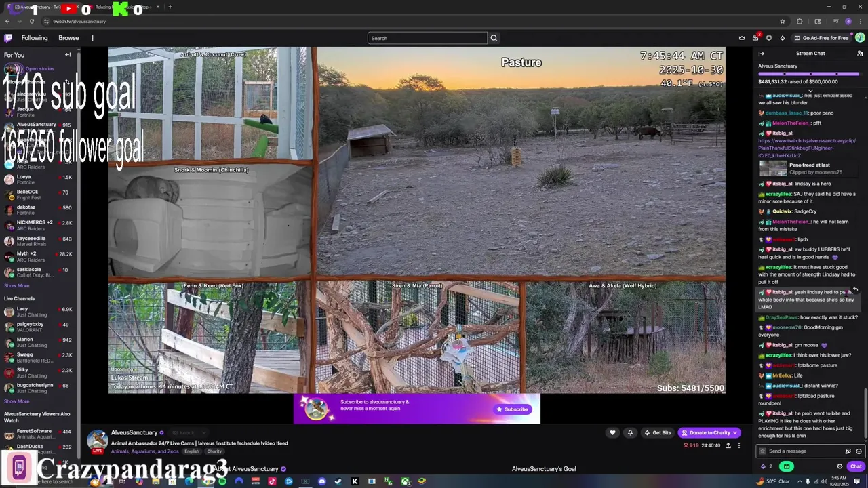Open Donate to Charity dropdown
Screen dimensions: 868x488
pos(709,432)
